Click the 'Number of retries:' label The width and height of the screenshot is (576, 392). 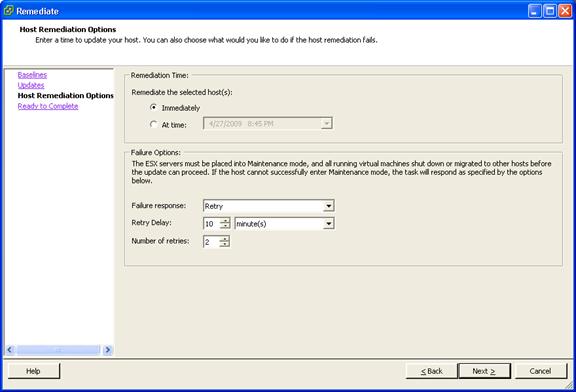(160, 241)
